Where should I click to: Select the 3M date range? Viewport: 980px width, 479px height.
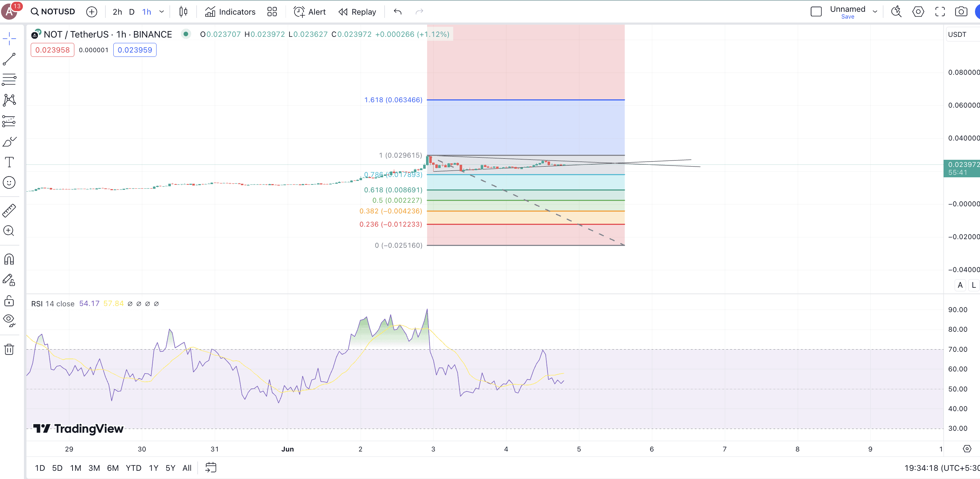click(94, 468)
